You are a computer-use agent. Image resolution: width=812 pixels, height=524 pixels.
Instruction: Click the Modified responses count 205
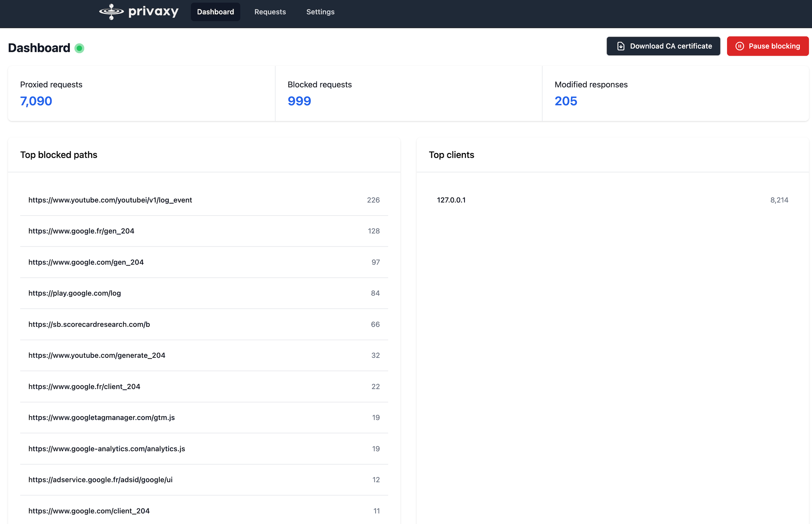point(566,101)
